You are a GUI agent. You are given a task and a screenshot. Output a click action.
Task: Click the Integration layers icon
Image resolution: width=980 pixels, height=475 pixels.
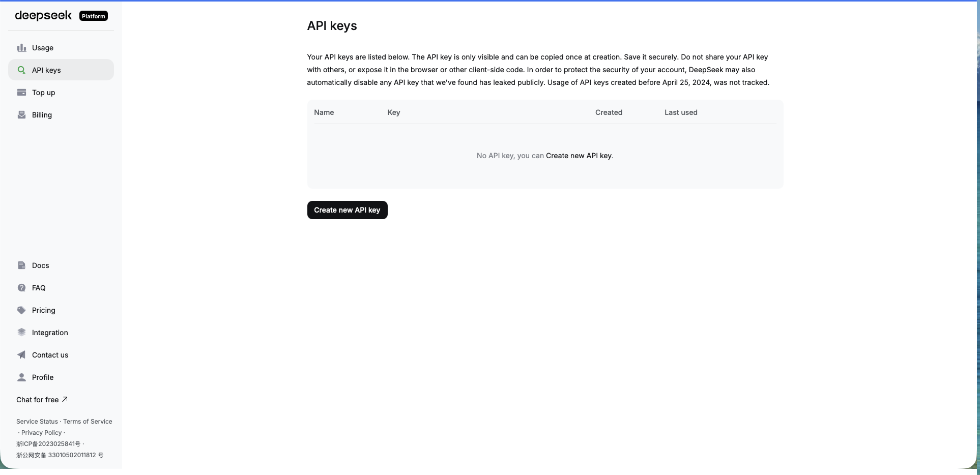coord(21,333)
